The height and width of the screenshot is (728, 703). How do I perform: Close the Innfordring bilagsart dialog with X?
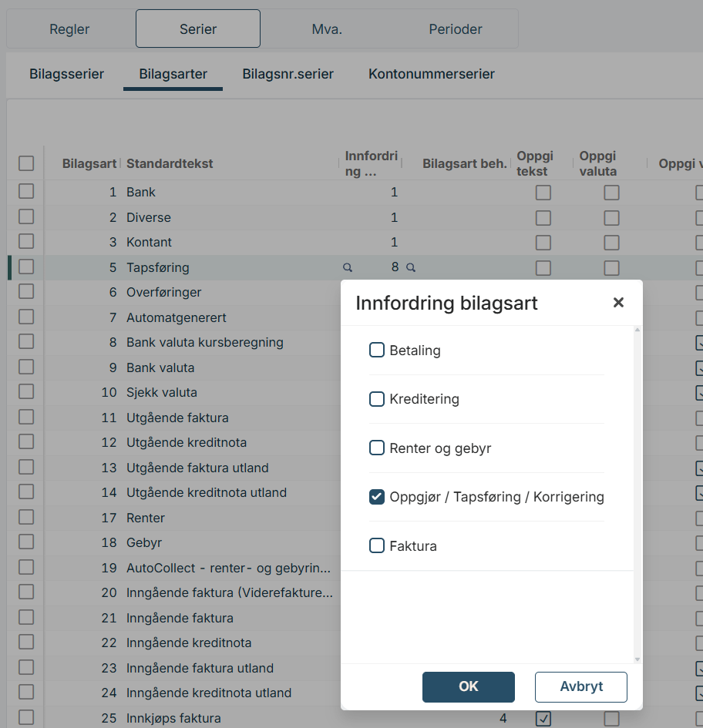click(617, 303)
